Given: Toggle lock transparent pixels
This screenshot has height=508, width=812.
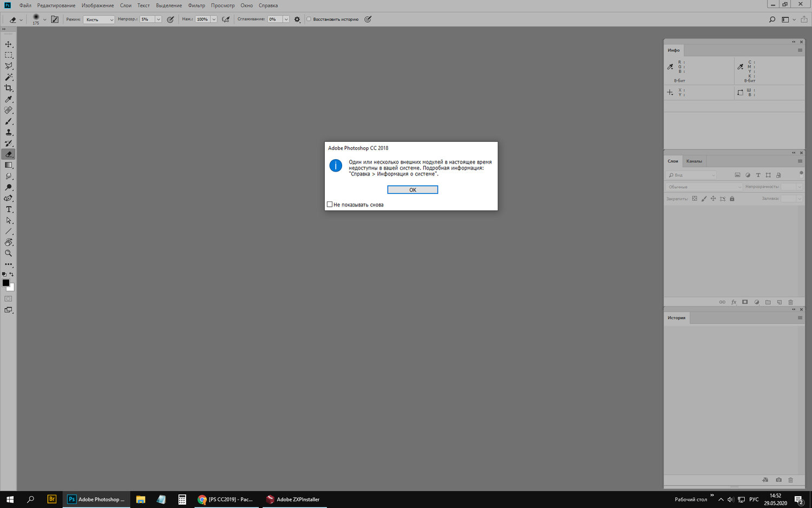Looking at the screenshot, I should pyautogui.click(x=695, y=199).
